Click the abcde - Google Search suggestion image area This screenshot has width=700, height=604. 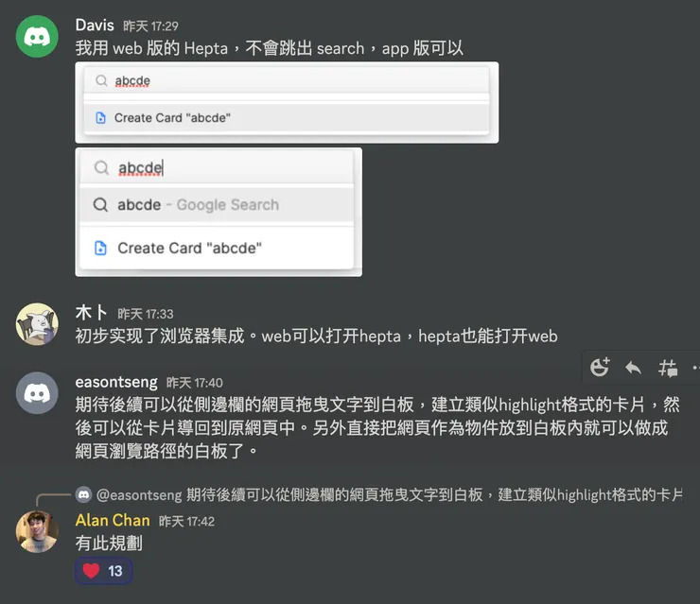(217, 205)
